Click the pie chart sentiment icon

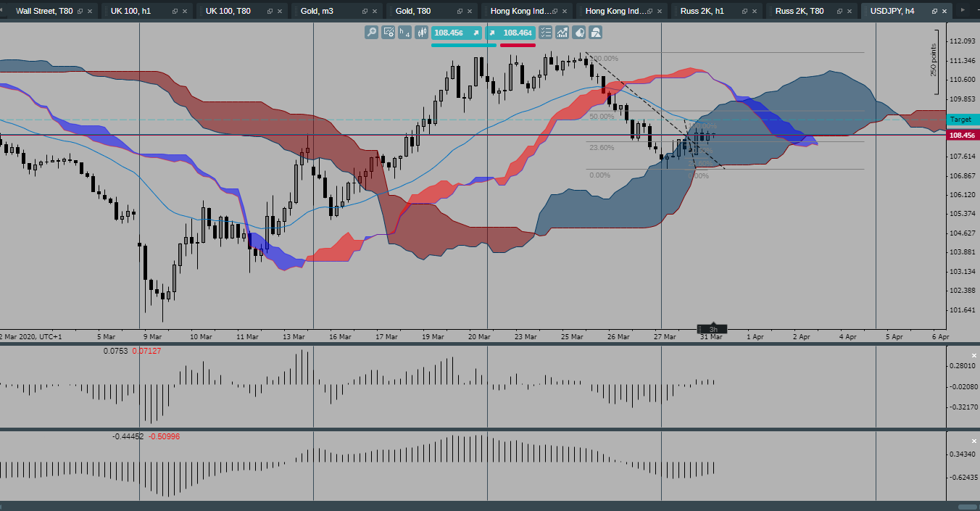pyautogui.click(x=579, y=33)
